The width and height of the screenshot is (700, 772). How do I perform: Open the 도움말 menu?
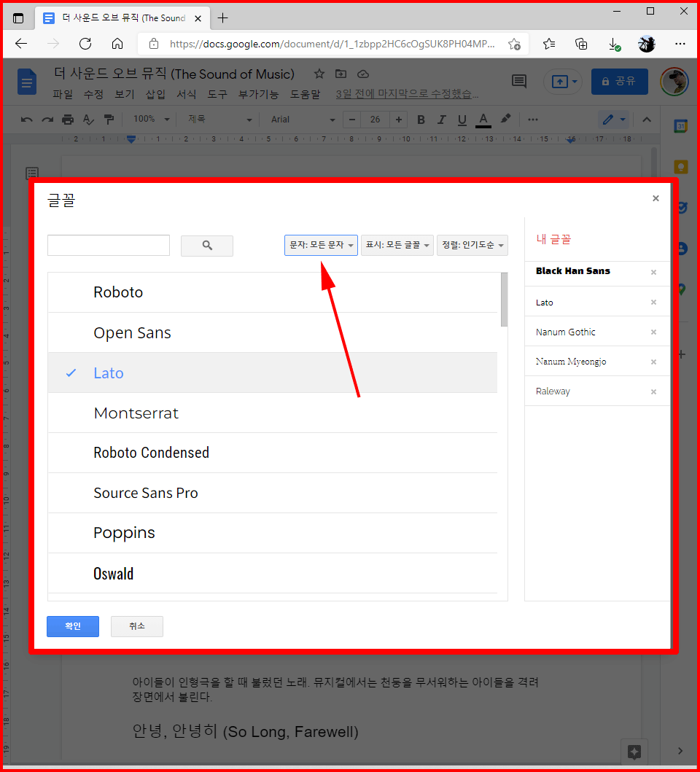[x=305, y=94]
